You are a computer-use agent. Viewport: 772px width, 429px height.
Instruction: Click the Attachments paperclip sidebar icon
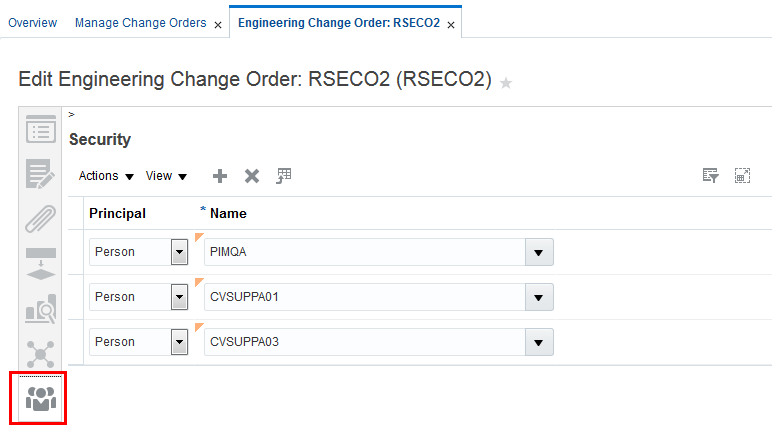[40, 218]
